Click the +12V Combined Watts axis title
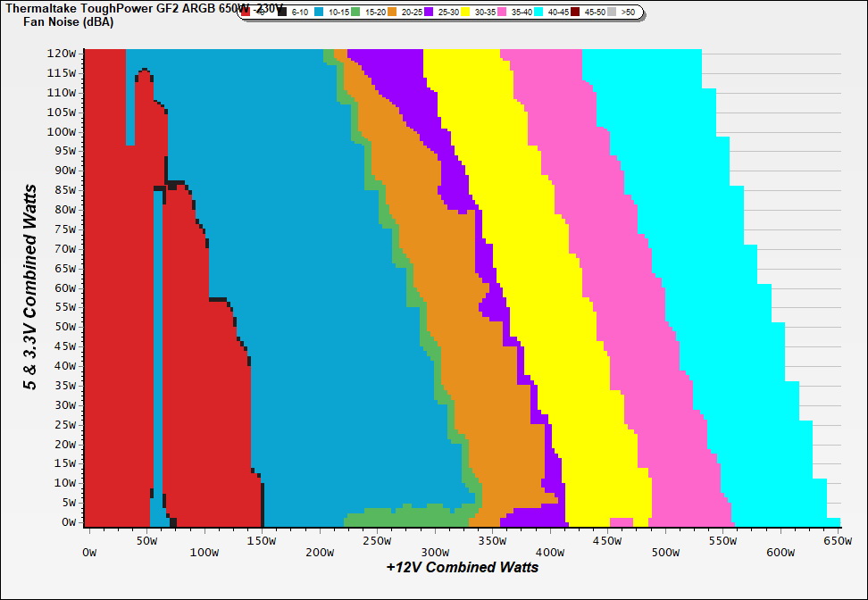 pos(462,566)
